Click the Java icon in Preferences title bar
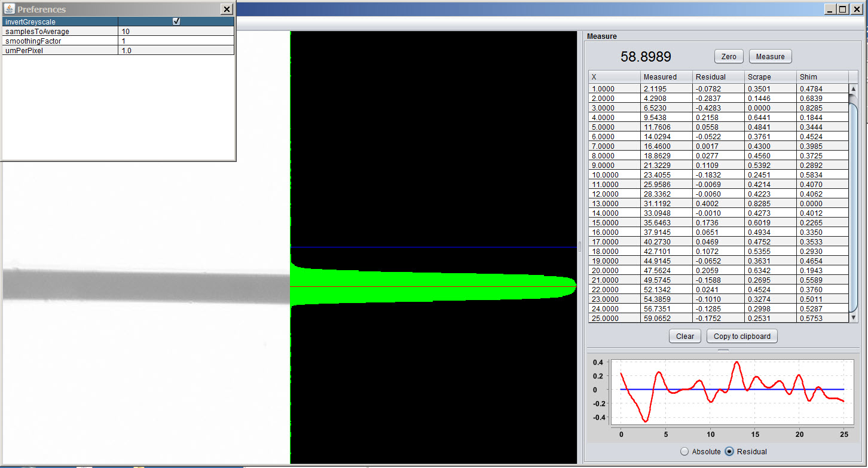 click(9, 9)
